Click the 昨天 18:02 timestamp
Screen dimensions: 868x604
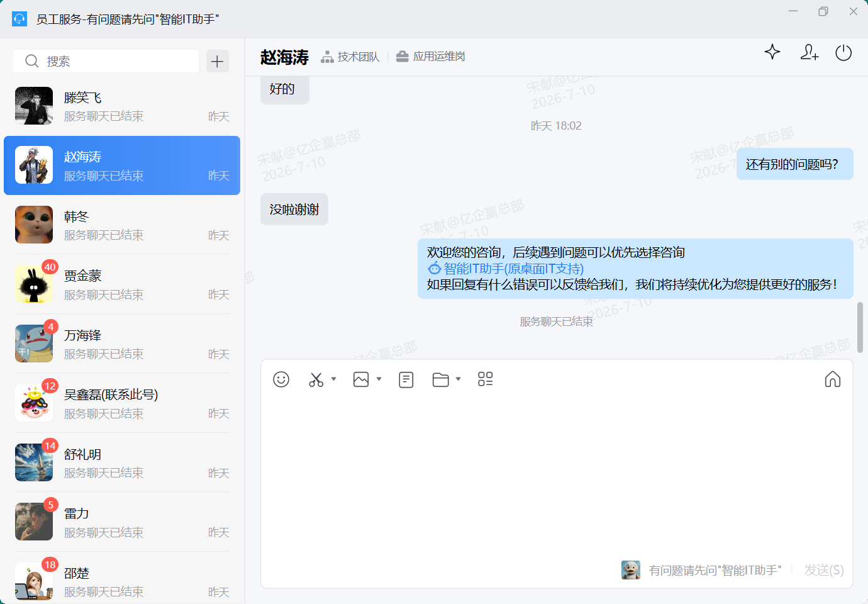(x=556, y=126)
